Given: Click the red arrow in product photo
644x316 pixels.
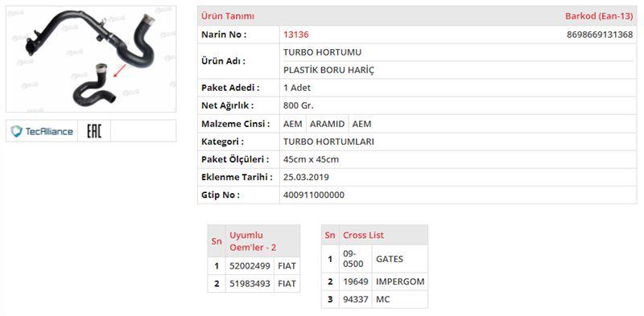Looking at the screenshot, I should tap(120, 71).
